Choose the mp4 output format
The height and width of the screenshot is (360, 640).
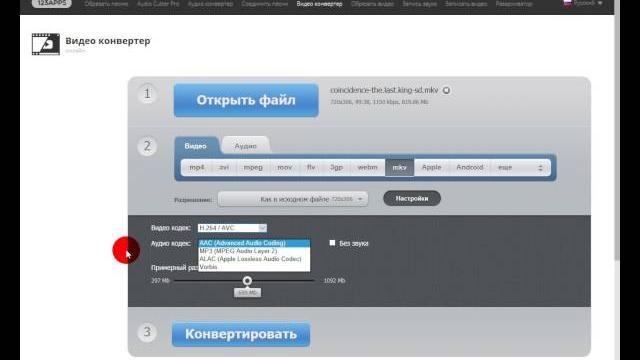(x=197, y=167)
